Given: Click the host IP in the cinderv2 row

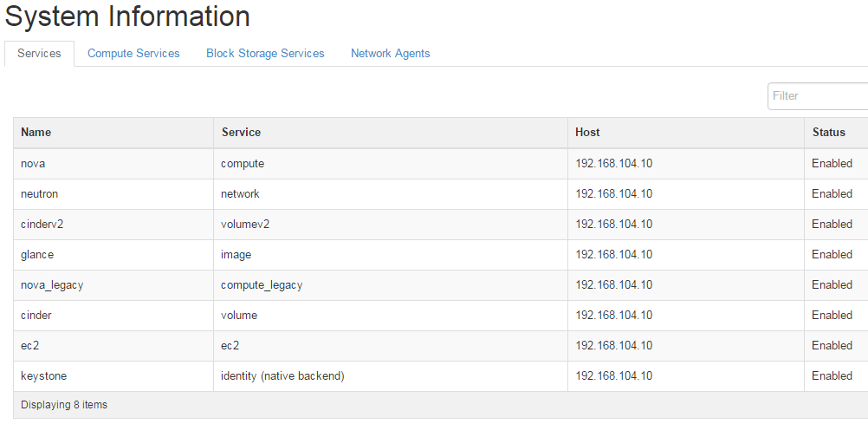Looking at the screenshot, I should 614,225.
